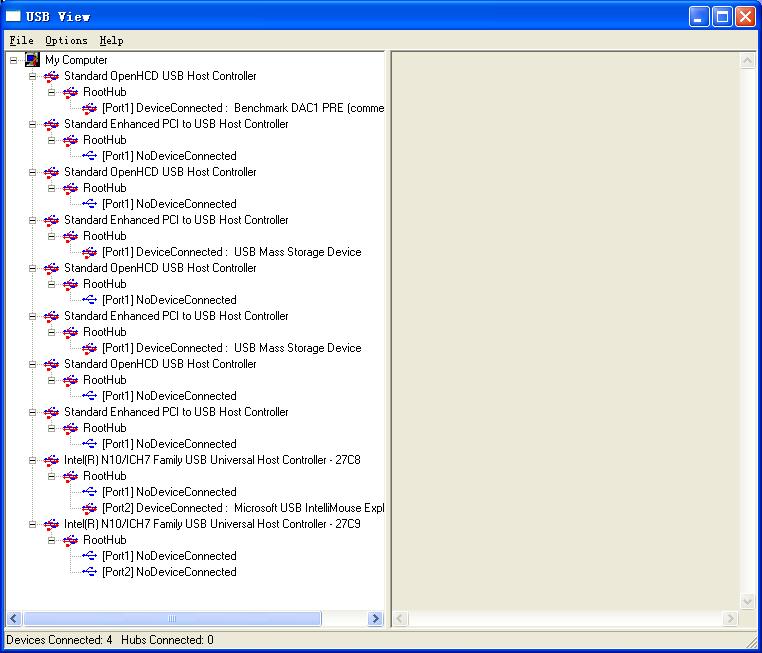
Task: Select Intel N10/ICH7 Host Controller - 27C9 text
Action: tap(212, 524)
